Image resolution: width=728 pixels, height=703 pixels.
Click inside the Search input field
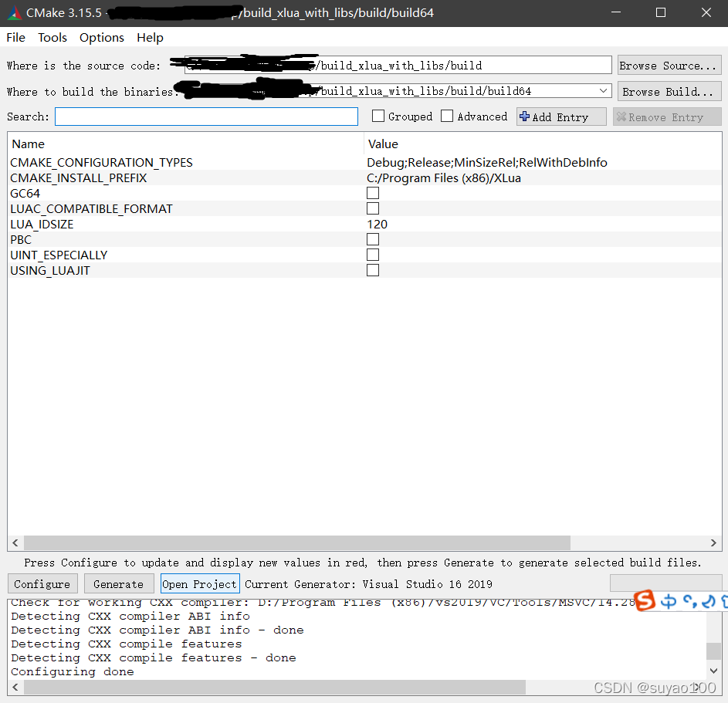point(206,116)
